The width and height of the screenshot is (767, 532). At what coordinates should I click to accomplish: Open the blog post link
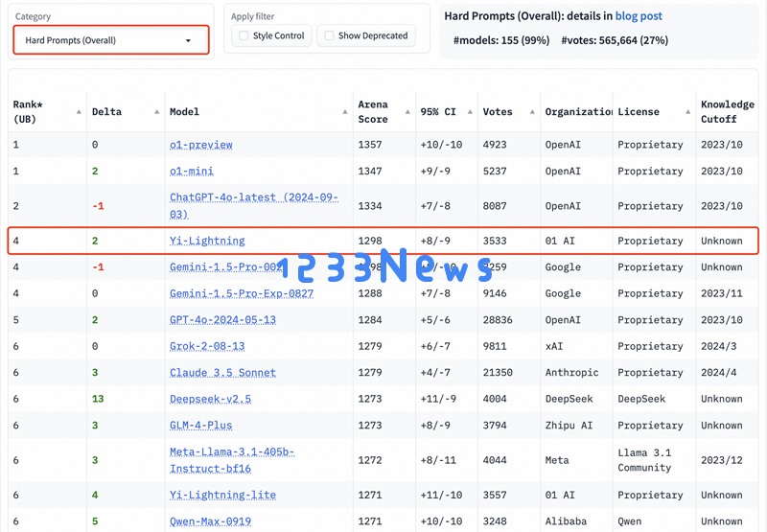639,16
